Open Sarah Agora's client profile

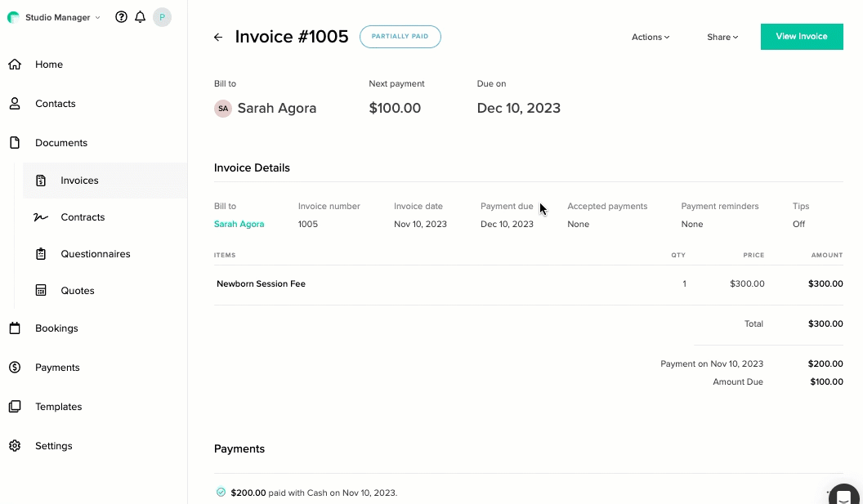pos(239,224)
